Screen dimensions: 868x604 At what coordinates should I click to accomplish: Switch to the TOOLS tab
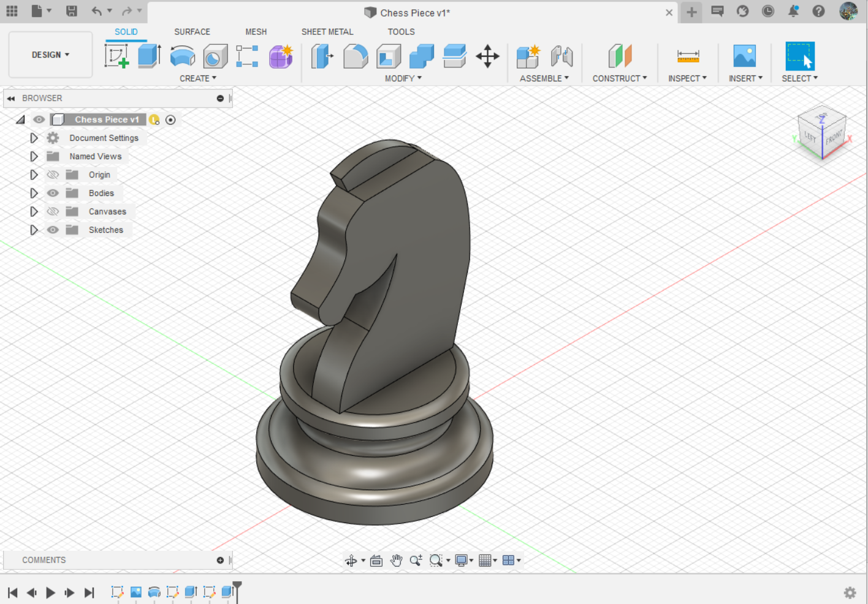[402, 32]
